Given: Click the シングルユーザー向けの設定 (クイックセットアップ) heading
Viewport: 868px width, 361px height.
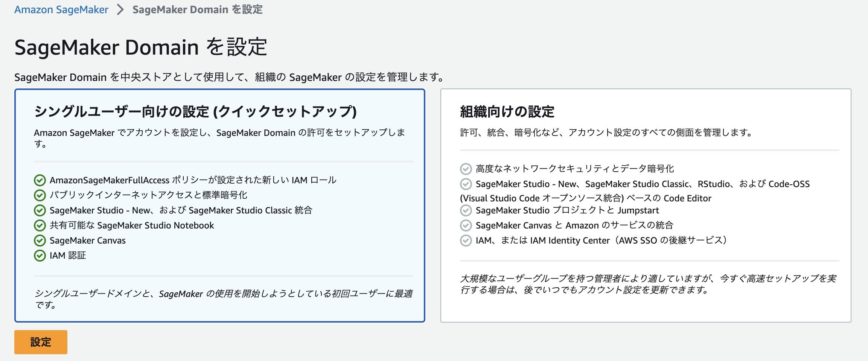Looking at the screenshot, I should point(195,112).
